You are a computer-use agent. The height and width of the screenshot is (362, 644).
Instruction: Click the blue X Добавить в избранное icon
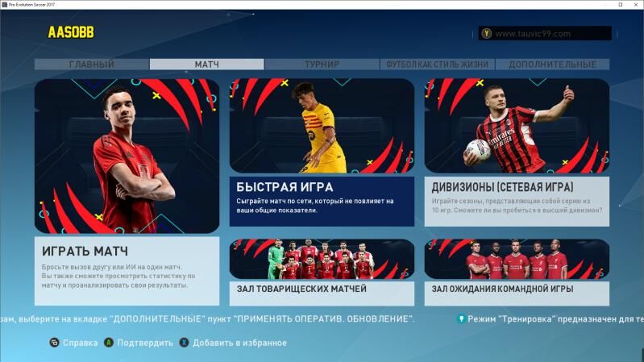tap(184, 343)
